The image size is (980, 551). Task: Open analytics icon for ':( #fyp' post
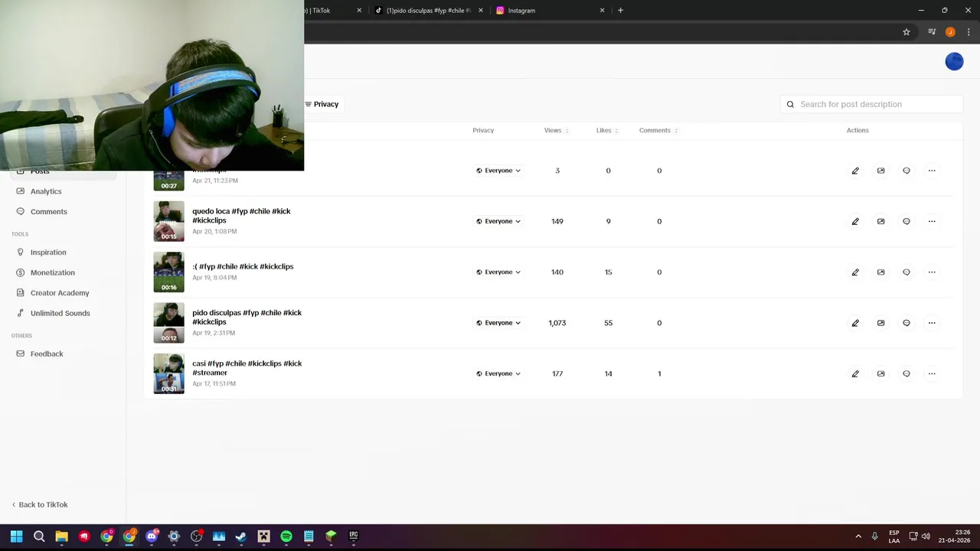point(880,272)
